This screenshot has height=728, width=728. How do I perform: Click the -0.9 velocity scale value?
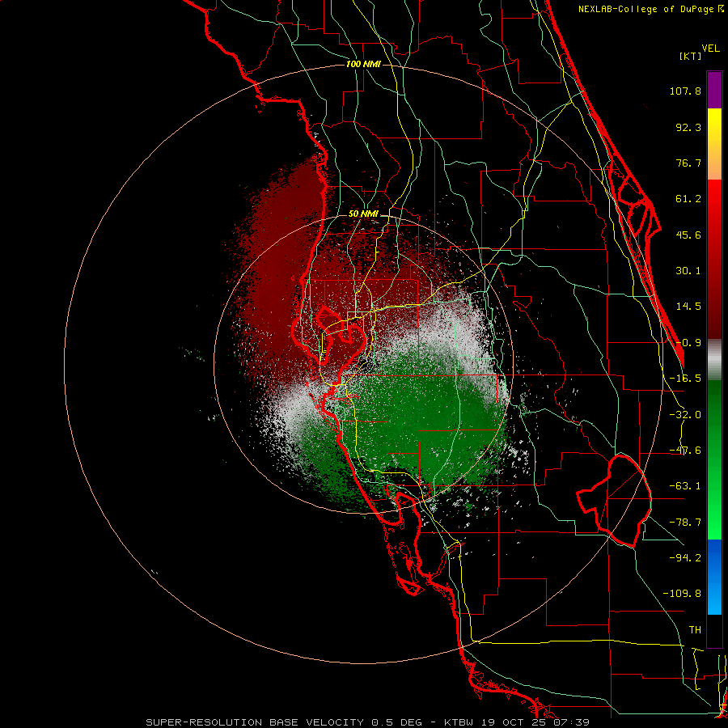(688, 343)
